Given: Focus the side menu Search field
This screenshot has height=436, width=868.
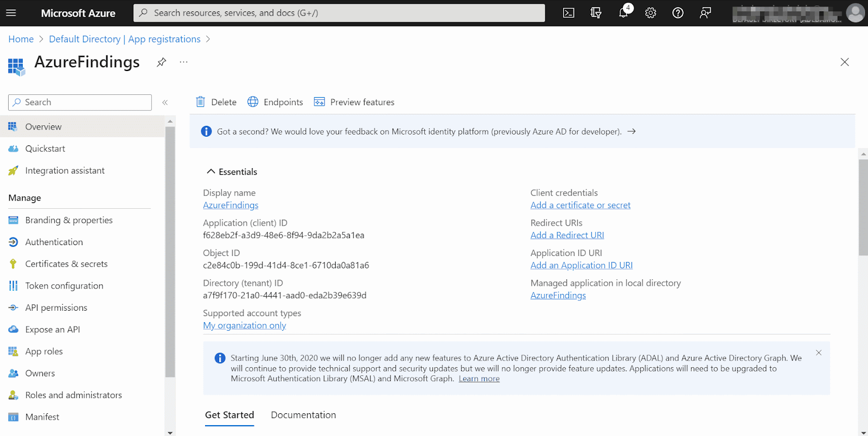Looking at the screenshot, I should 80,102.
